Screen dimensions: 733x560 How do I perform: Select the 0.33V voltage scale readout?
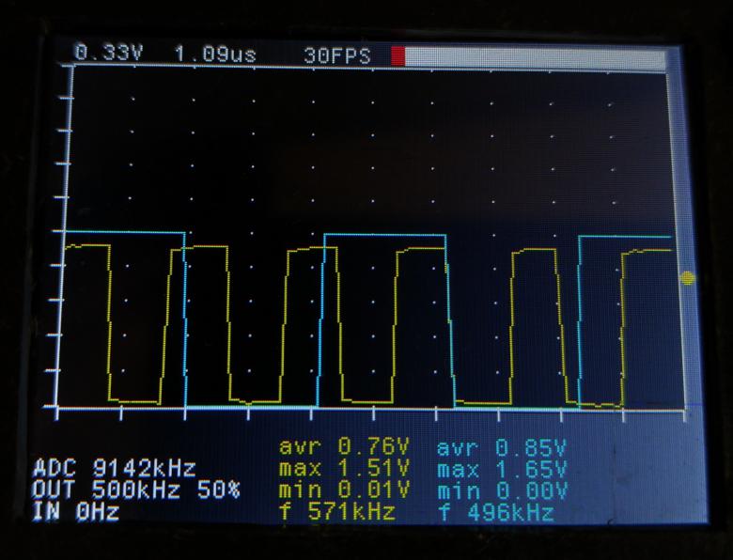108,53
